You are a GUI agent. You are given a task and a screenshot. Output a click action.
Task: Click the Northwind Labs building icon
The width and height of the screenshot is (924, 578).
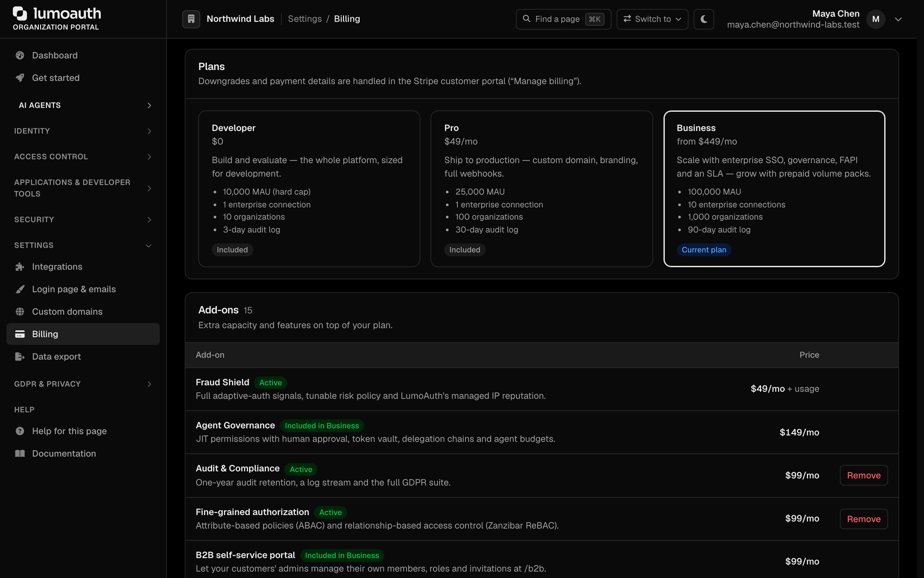coord(191,19)
